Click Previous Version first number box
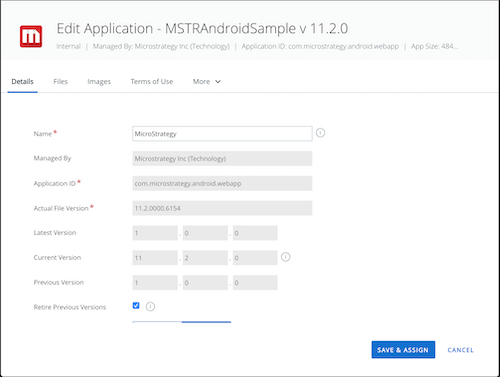 point(155,283)
